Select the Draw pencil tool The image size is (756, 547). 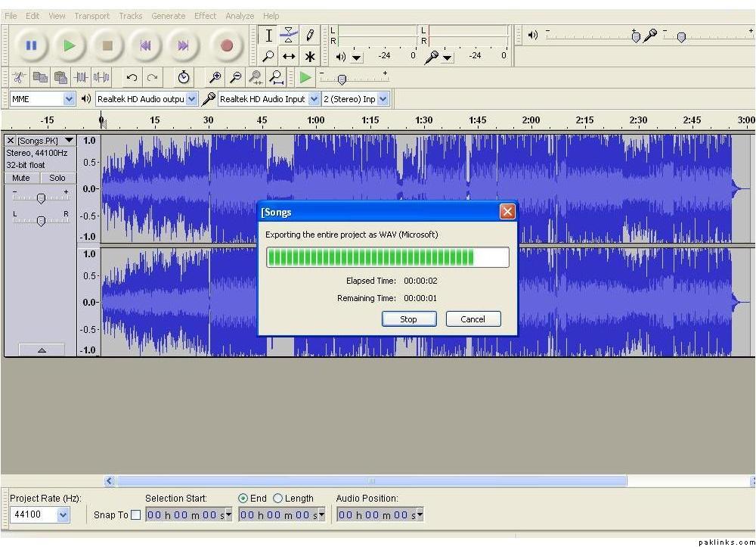coord(310,35)
